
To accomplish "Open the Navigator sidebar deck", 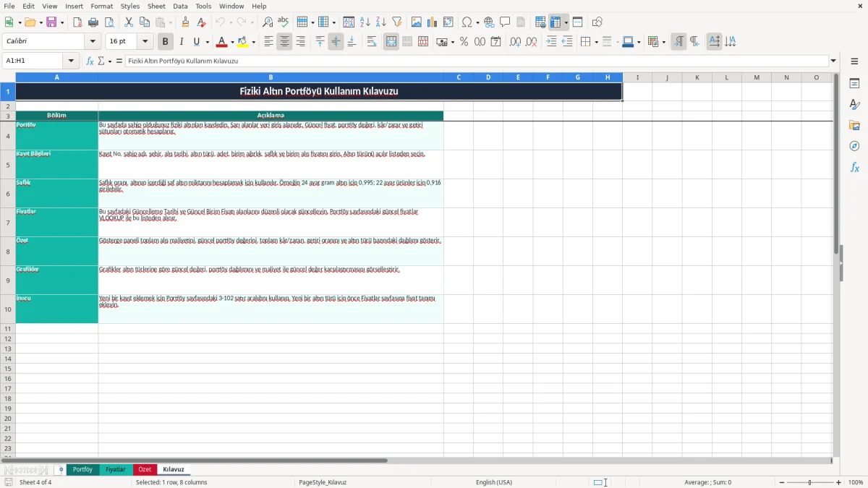I will (854, 146).
